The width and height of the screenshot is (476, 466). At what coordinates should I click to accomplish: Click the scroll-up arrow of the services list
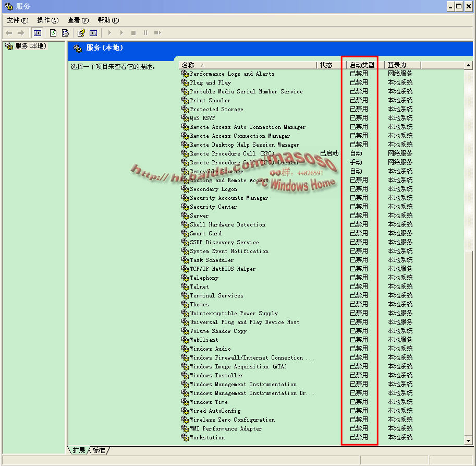468,65
